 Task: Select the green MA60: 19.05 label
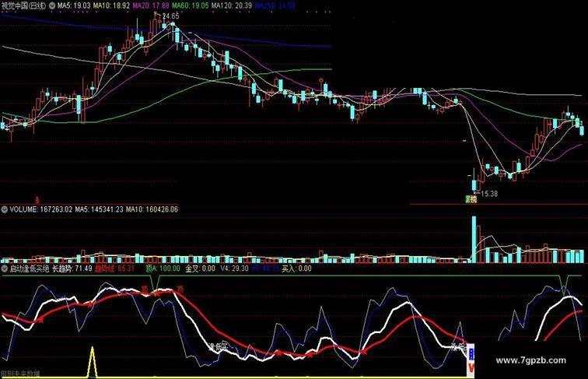click(x=190, y=6)
